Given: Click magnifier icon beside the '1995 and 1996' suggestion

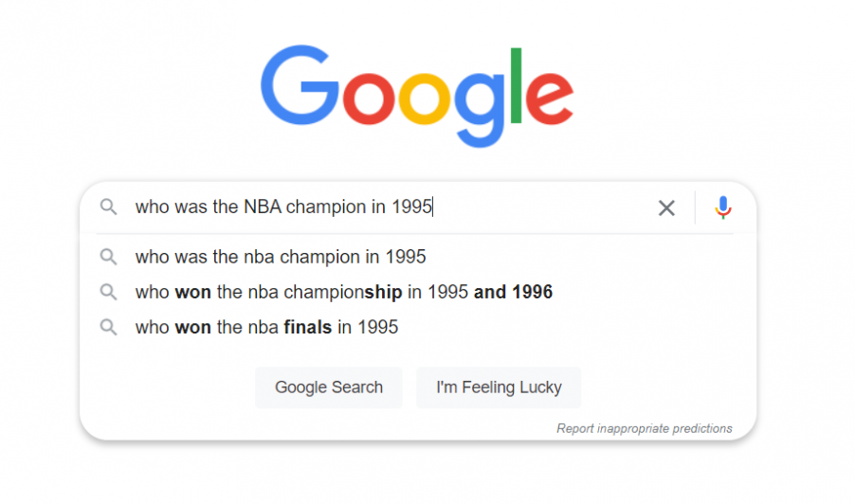Looking at the screenshot, I should coord(108,292).
